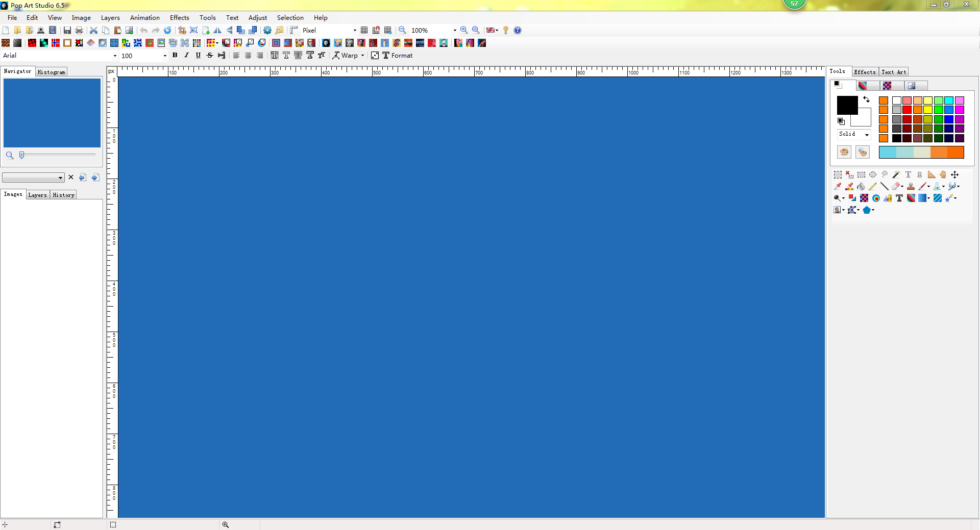This screenshot has width=980, height=530.
Task: Switch to the gradient fill tab
Action: point(868,86)
